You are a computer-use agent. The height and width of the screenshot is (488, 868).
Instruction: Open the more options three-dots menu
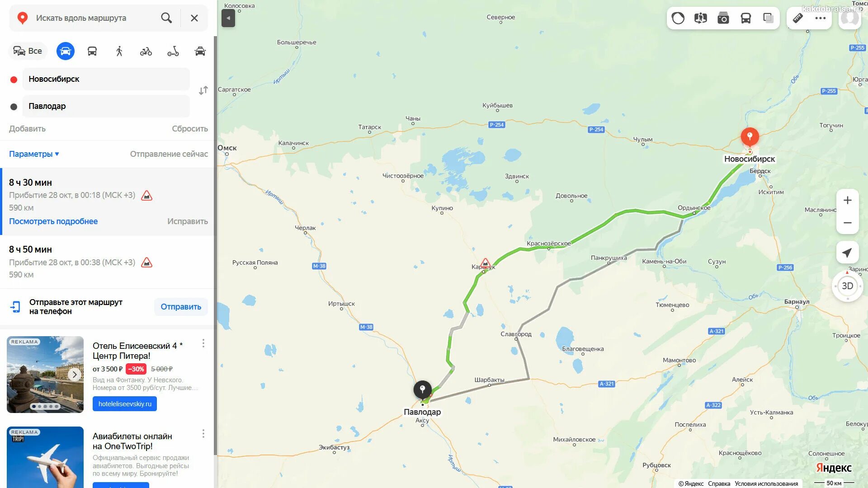coord(821,18)
